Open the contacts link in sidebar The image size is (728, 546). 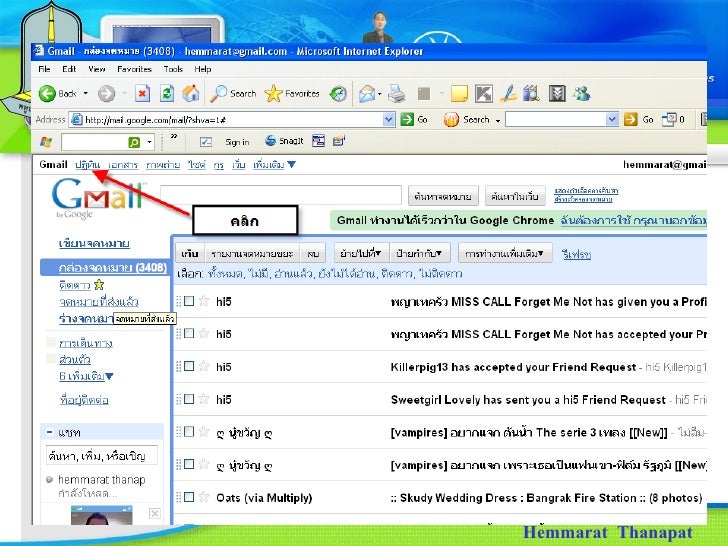click(84, 399)
